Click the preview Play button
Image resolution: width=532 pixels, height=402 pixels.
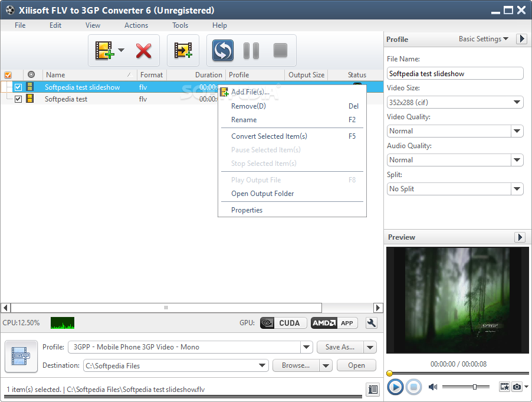click(395, 387)
